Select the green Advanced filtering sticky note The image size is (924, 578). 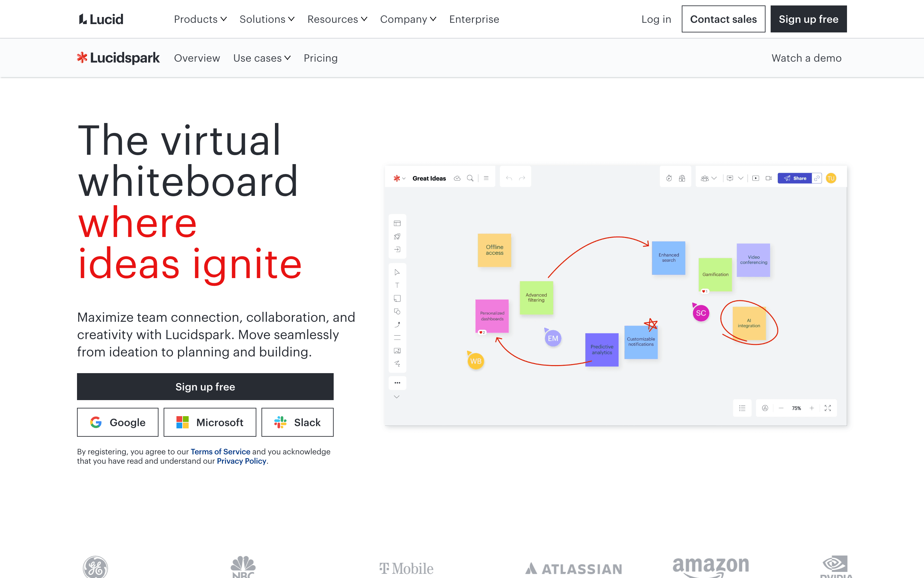point(536,298)
